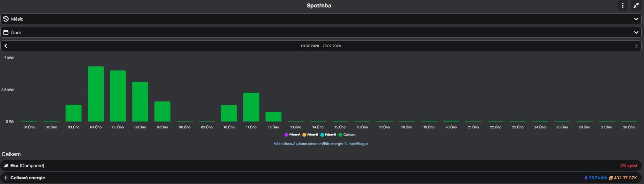The width and height of the screenshot is (644, 184).
Task: Go to previous month with left arrow
Action: click(x=6, y=46)
